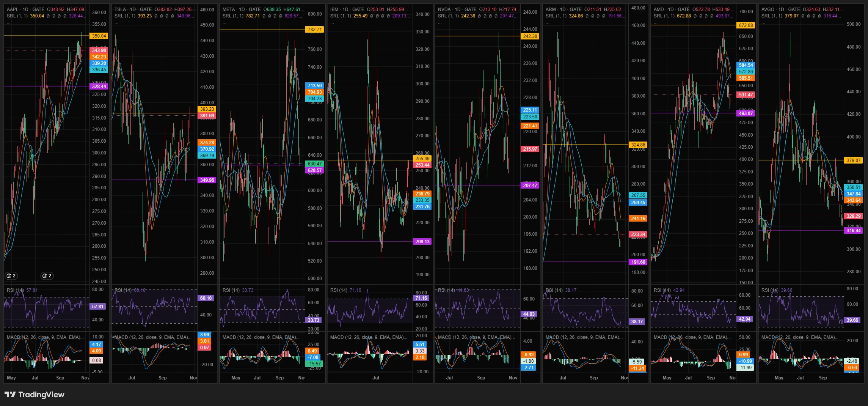The width and height of the screenshot is (868, 406).
Task: Open the leftmost events badge in AAPL chart
Action: point(11,276)
